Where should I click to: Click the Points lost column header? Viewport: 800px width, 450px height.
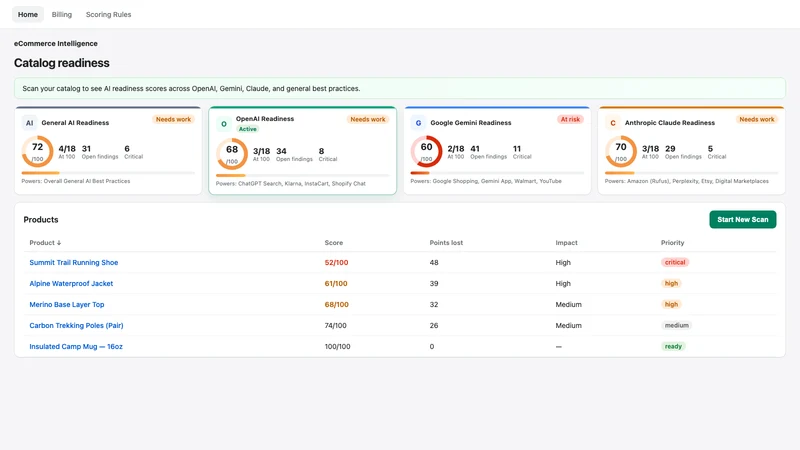pos(446,243)
